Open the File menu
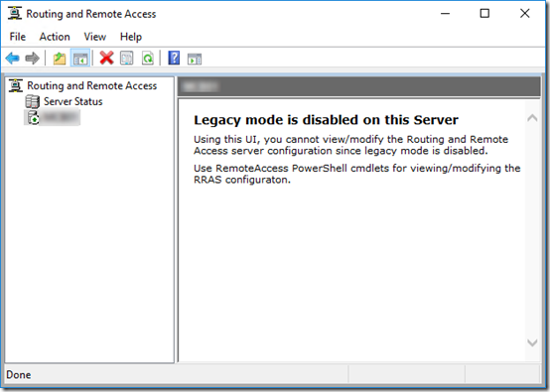This screenshot has height=392, width=550. 18,37
